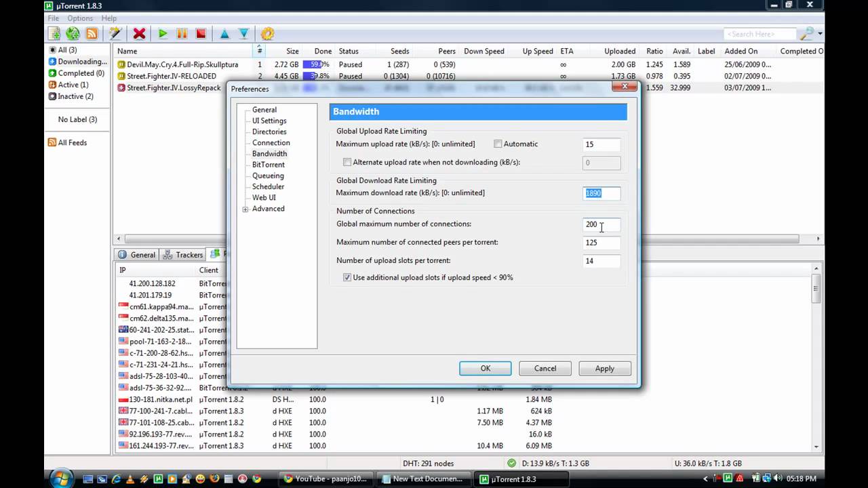This screenshot has width=868, height=488.
Task: Expand the Advanced preferences tree node
Action: [245, 209]
